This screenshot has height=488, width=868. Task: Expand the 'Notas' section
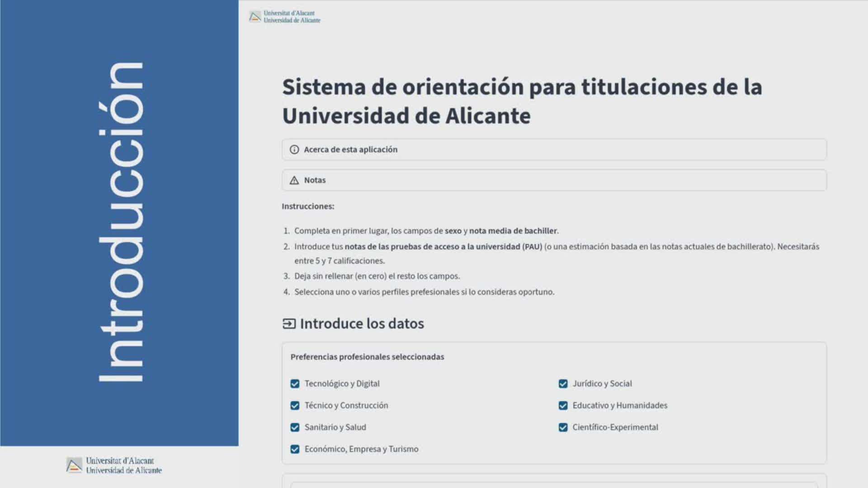554,180
